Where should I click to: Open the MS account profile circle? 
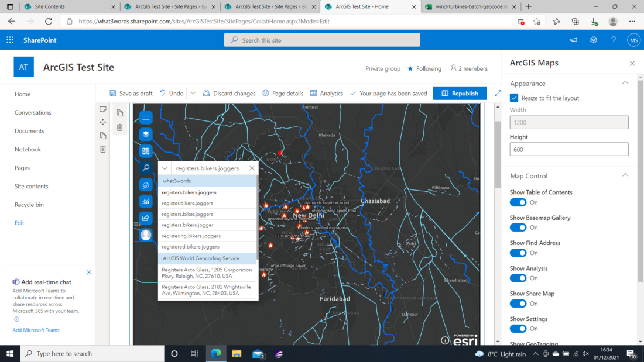point(633,40)
